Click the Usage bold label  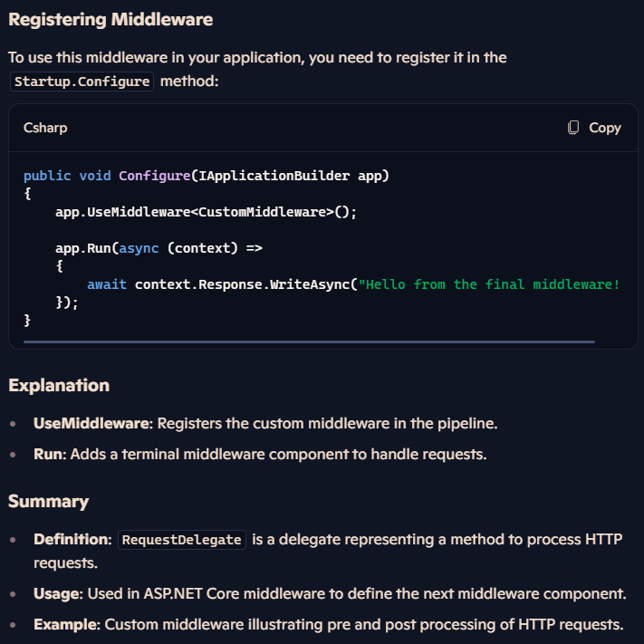click(58, 594)
